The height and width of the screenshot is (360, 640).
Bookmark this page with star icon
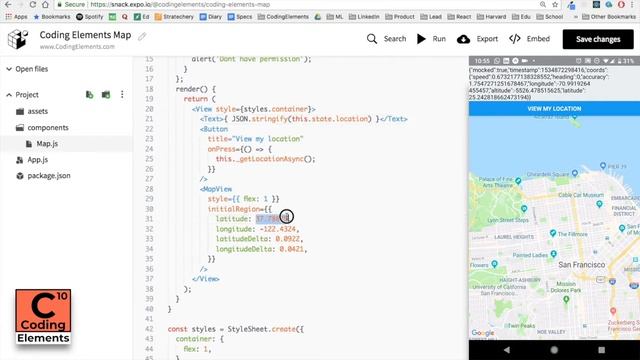point(555,4)
